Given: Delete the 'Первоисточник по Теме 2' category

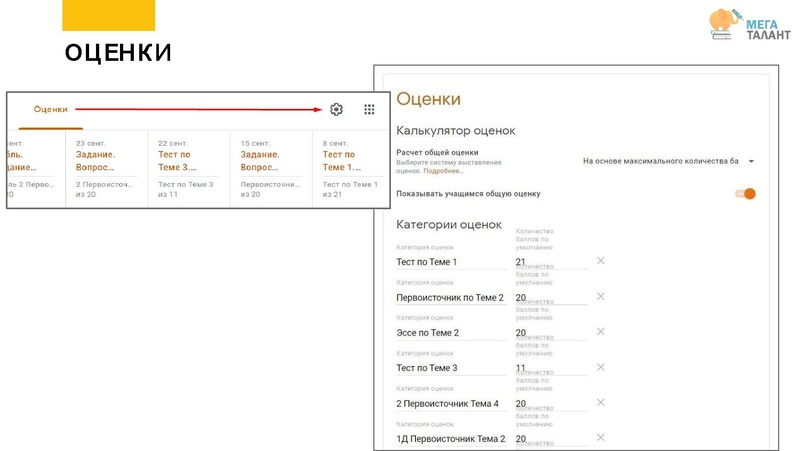Looking at the screenshot, I should [x=600, y=297].
